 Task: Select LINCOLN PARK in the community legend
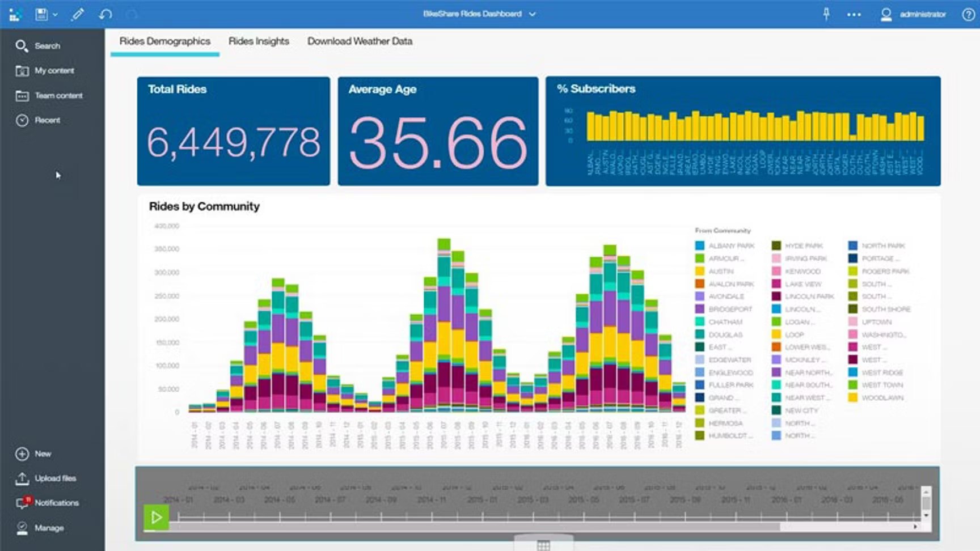tap(809, 296)
